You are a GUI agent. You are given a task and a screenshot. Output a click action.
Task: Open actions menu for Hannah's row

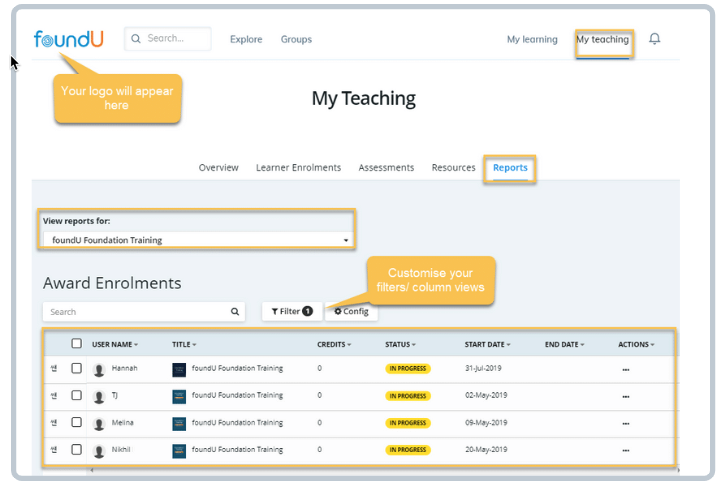pyautogui.click(x=626, y=369)
